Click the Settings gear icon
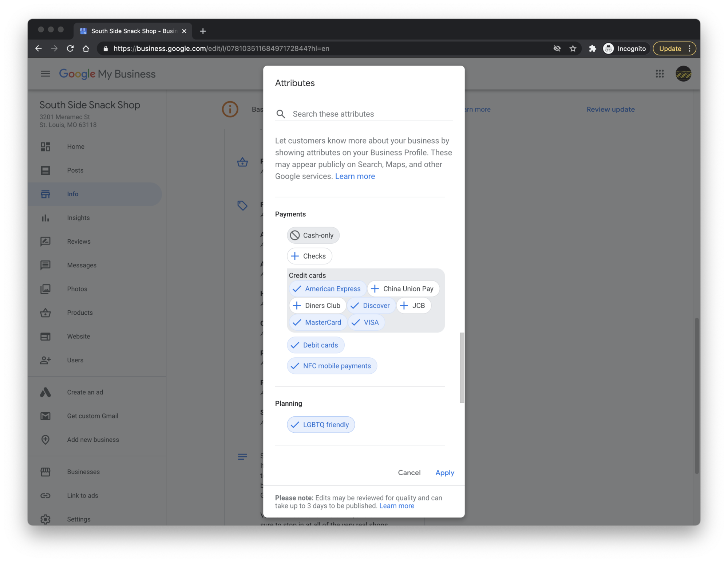The image size is (728, 562). tap(45, 519)
